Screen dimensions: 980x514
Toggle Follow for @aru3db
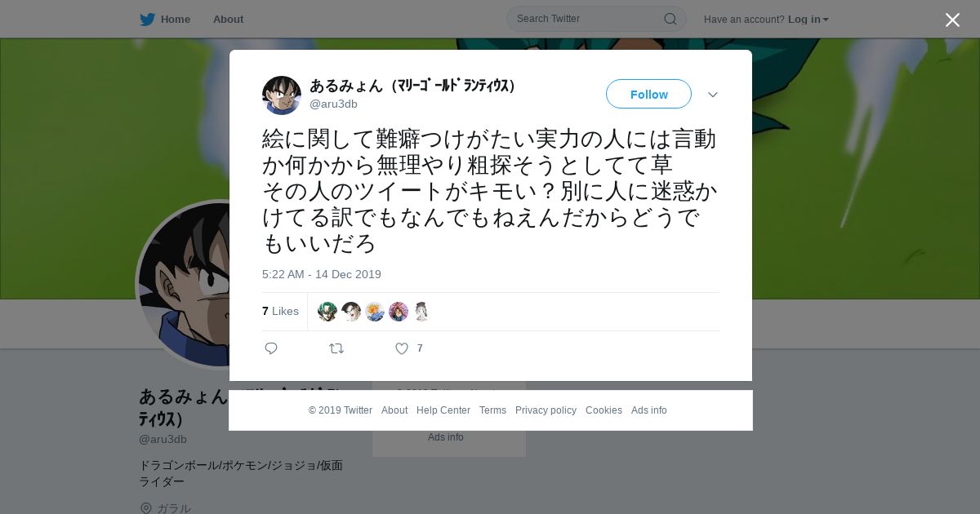[x=648, y=94]
